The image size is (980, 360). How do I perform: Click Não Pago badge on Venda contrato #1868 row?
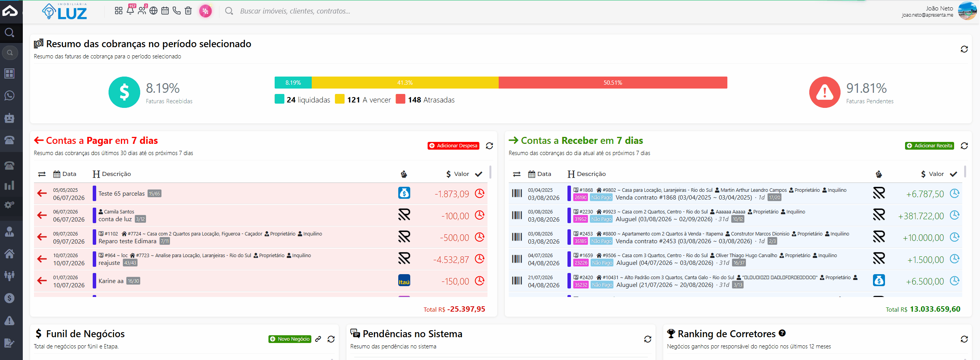(601, 198)
